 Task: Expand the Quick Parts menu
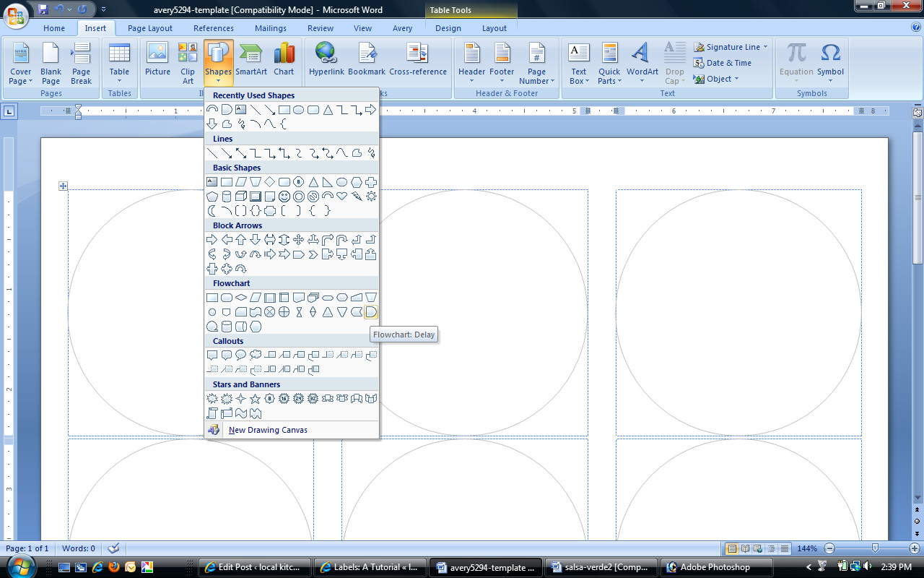[609, 64]
